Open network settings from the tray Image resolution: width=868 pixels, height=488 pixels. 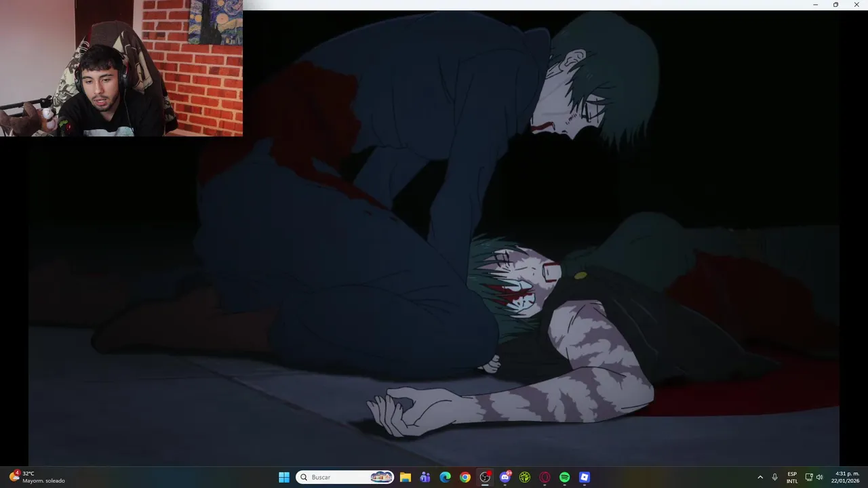(809, 477)
